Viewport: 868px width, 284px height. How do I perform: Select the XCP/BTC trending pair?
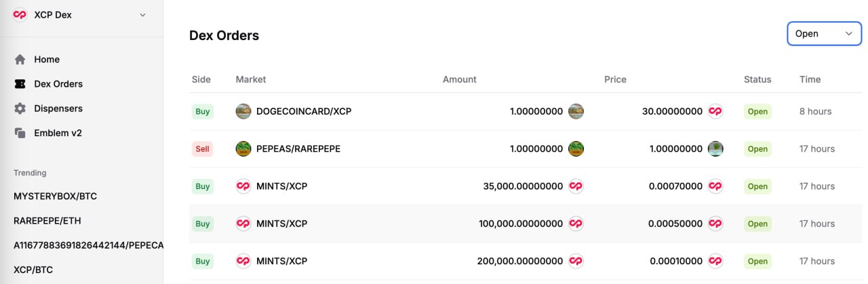(33, 270)
